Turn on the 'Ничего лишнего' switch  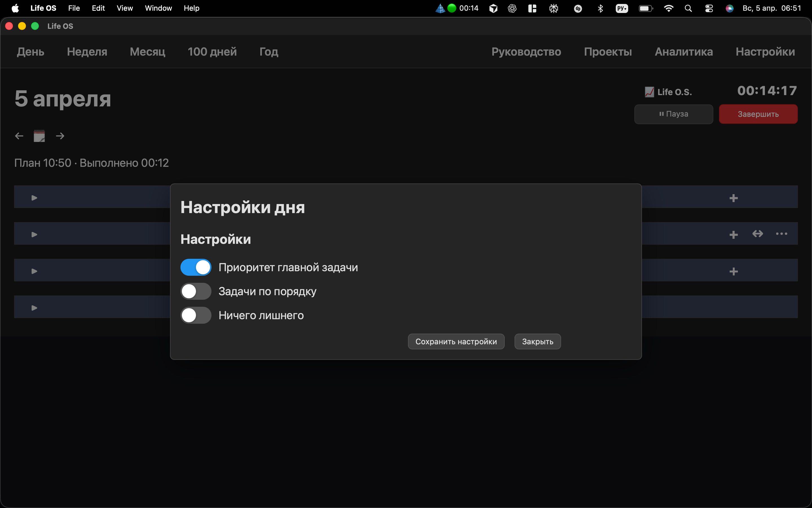(x=196, y=315)
